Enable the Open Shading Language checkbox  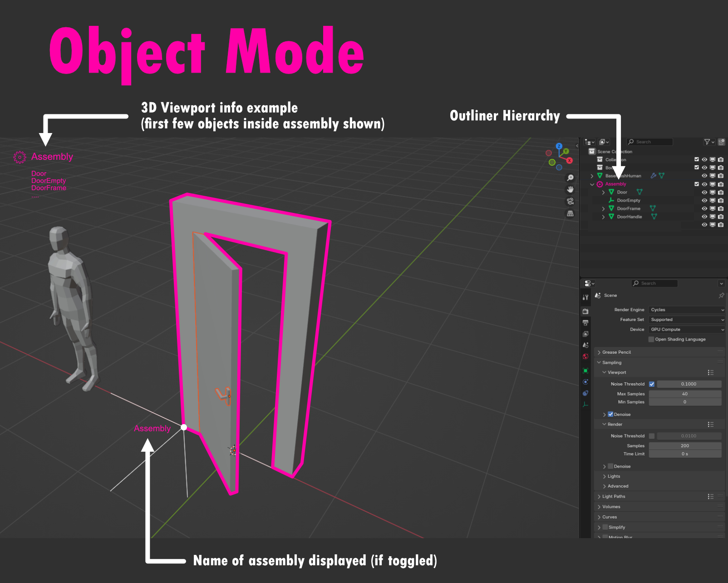tap(651, 339)
